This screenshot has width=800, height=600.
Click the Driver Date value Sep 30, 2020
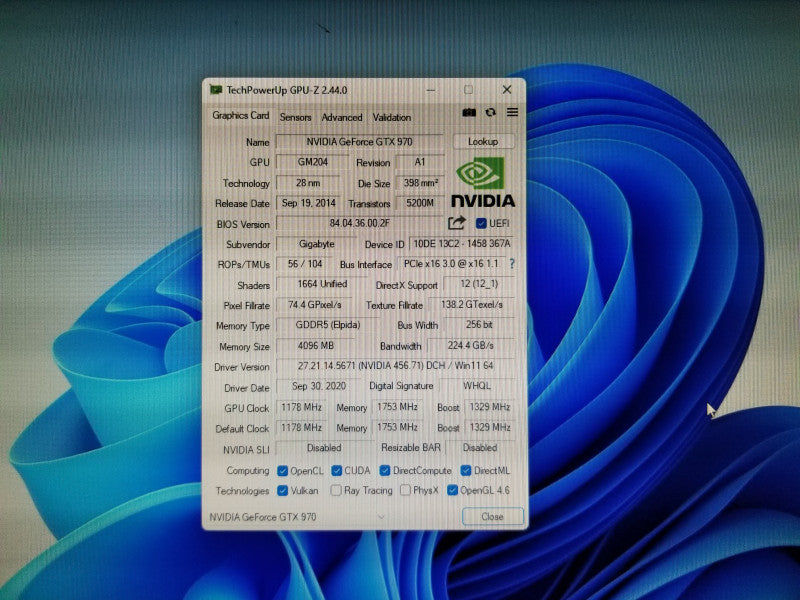coord(318,386)
